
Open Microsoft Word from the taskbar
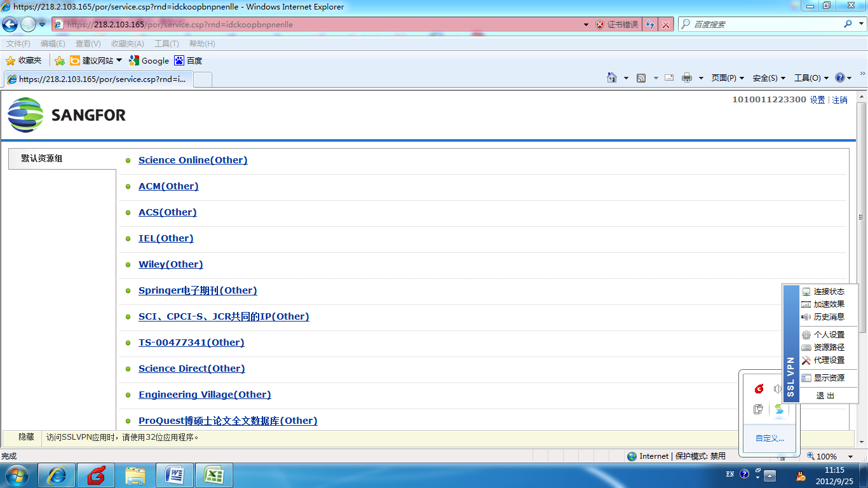pos(175,475)
